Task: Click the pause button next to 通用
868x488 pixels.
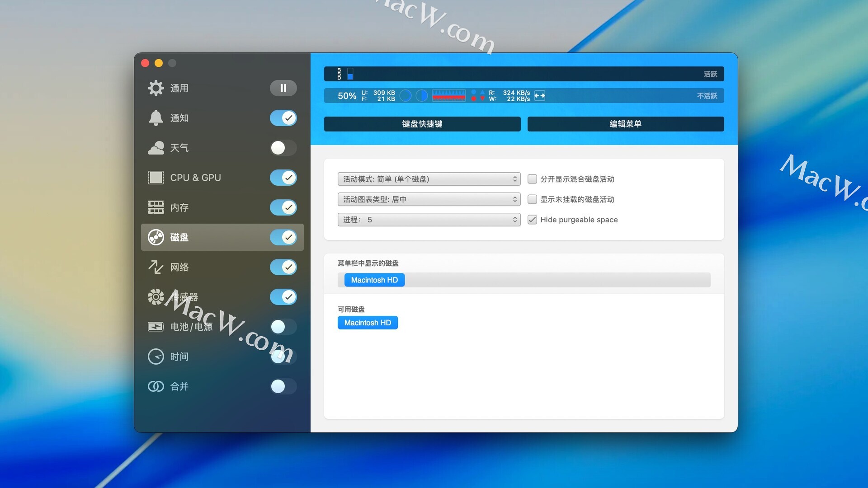Action: click(283, 88)
